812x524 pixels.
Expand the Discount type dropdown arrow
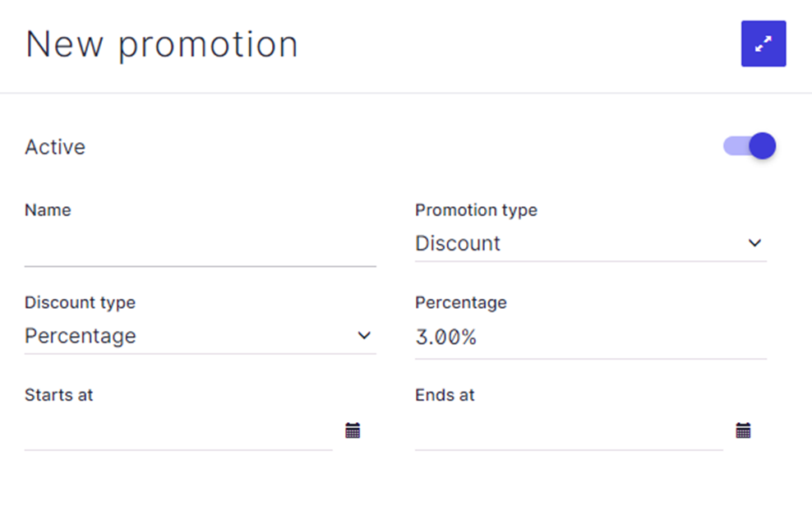pos(364,336)
